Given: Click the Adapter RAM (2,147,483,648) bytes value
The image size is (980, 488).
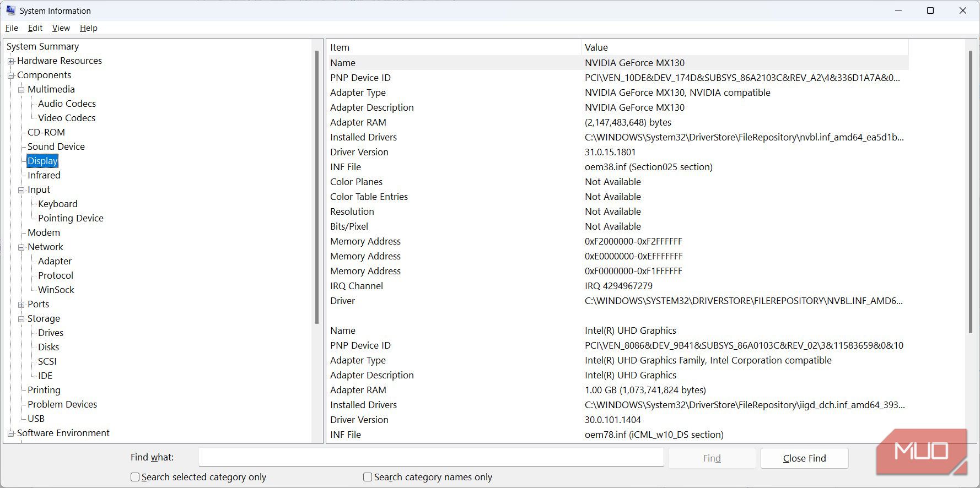Looking at the screenshot, I should 628,122.
